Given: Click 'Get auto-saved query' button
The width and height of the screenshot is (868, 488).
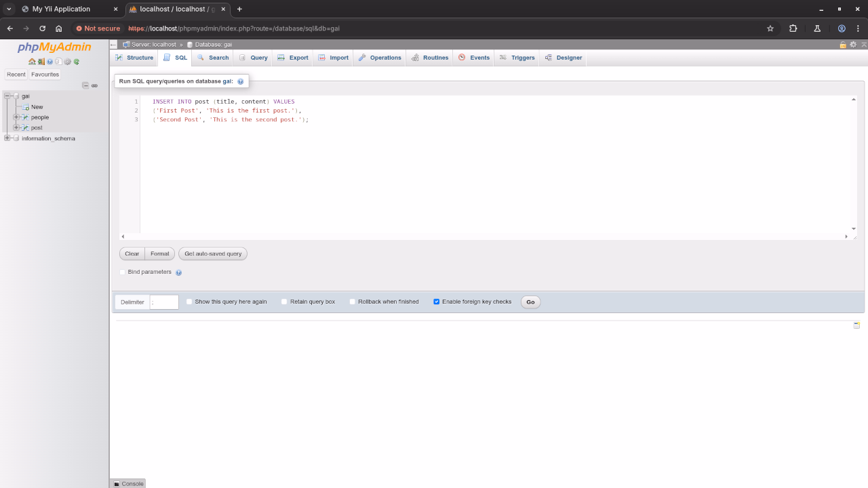Looking at the screenshot, I should click(213, 253).
